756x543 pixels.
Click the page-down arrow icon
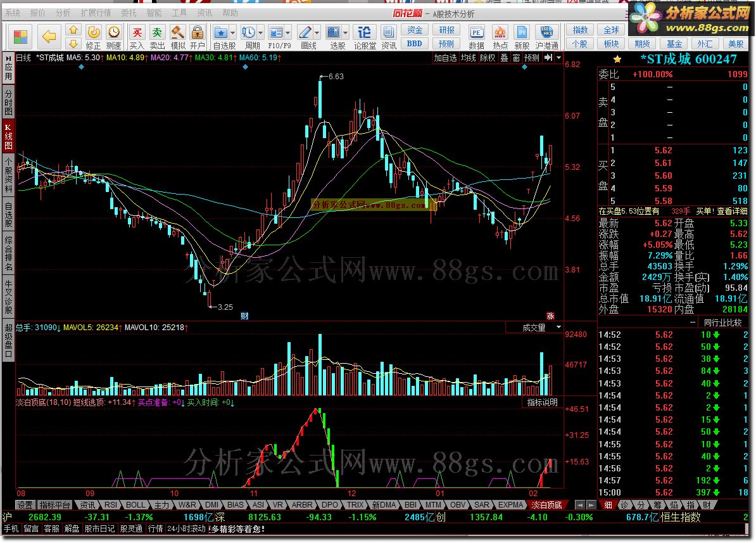pos(73,44)
